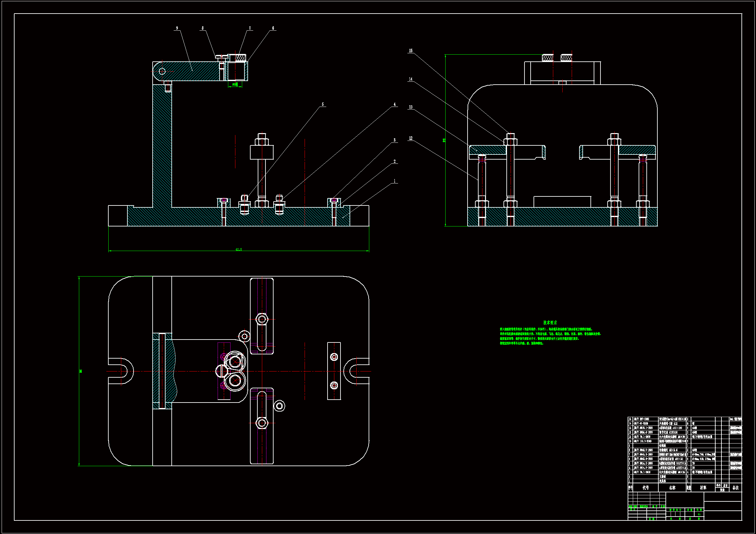
Task: Select the 代号 column header in parts list
Action: 645,487
